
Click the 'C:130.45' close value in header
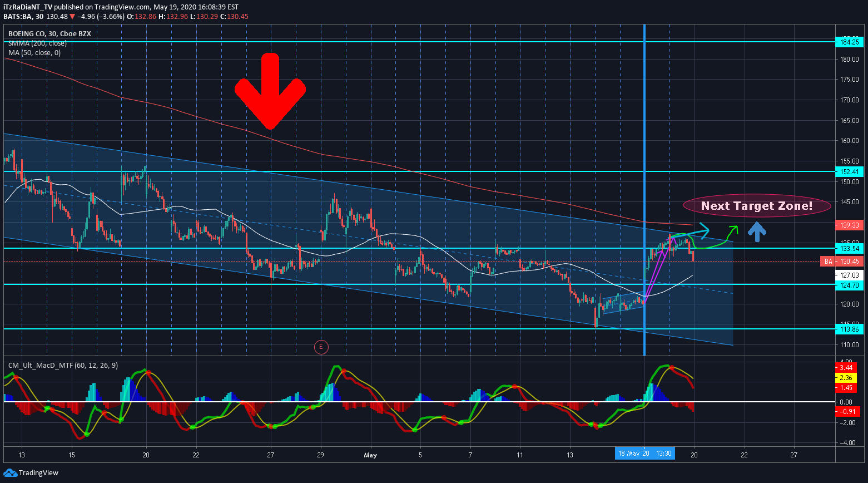click(x=234, y=17)
